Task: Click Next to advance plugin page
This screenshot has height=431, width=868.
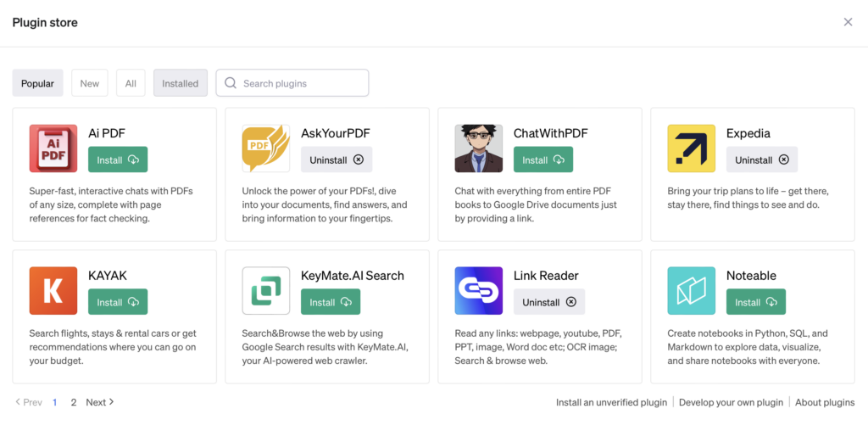Action: [x=100, y=402]
